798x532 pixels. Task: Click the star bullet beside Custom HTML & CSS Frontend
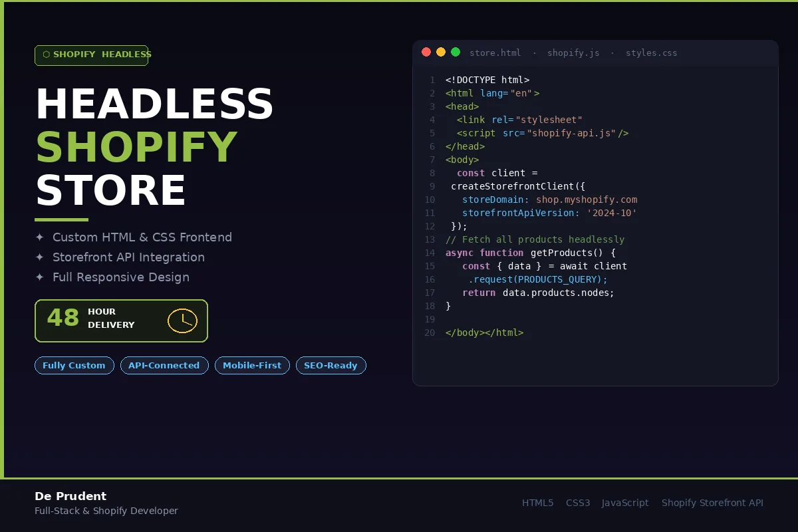(x=40, y=237)
